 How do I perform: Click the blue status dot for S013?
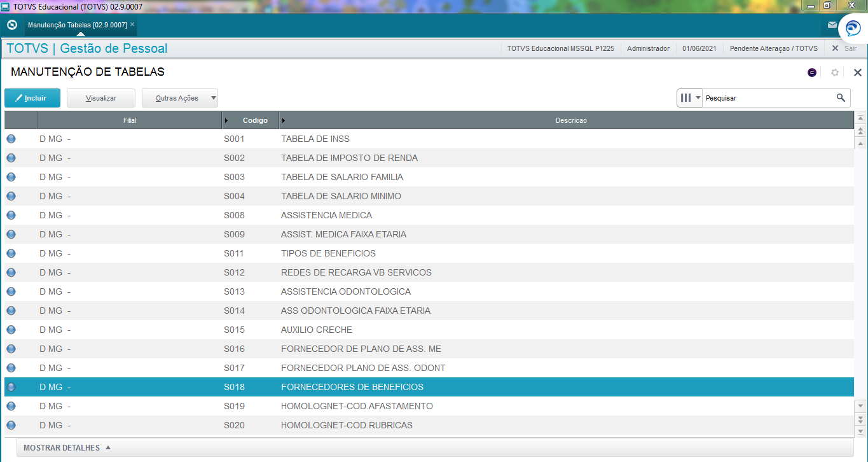coord(11,291)
